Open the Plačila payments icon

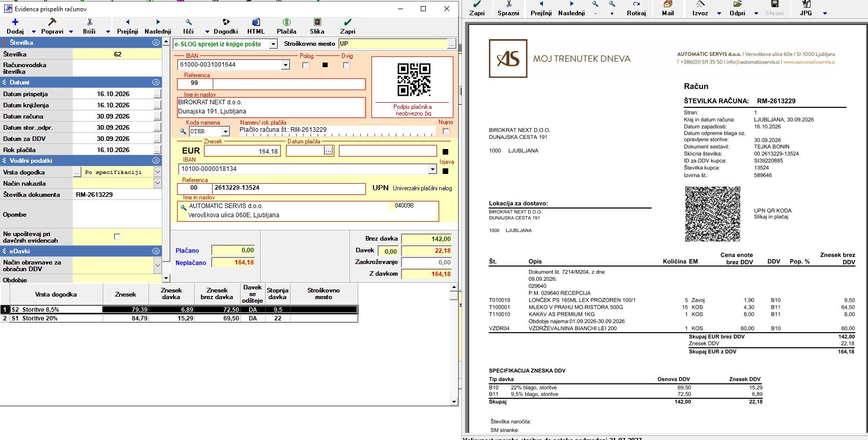[286, 22]
